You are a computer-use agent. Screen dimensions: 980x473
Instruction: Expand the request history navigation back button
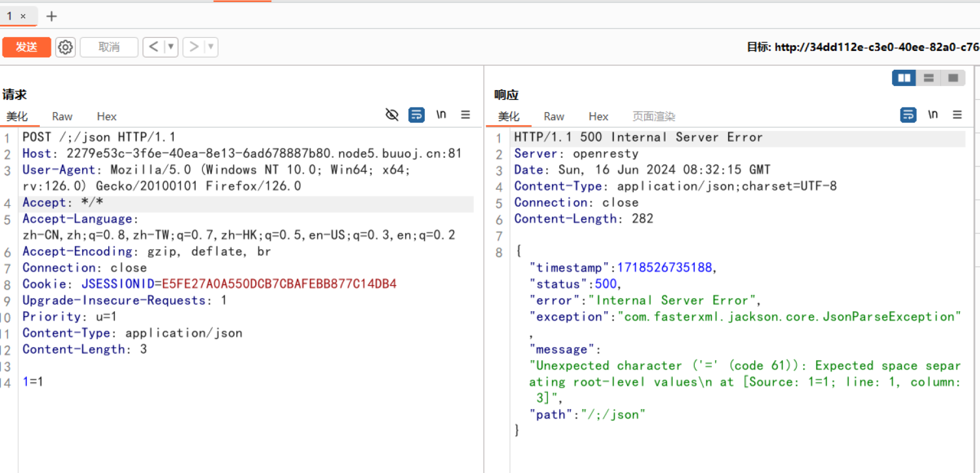pyautogui.click(x=153, y=46)
